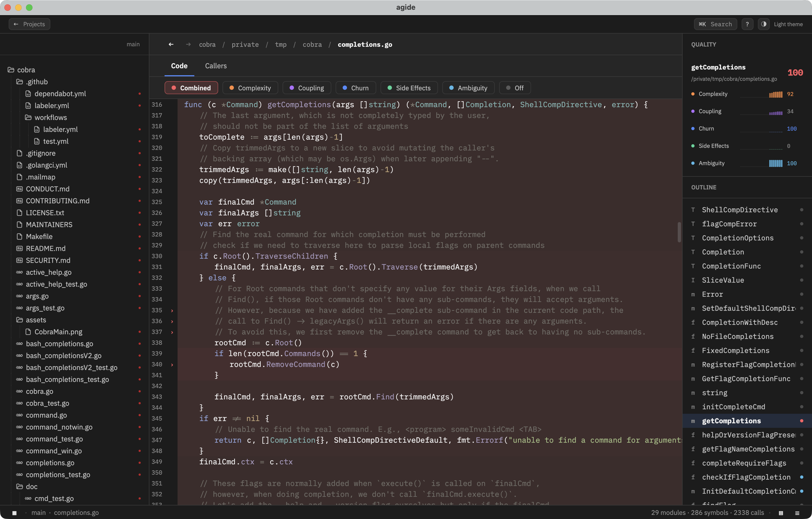This screenshot has height=519, width=812.
Task: Click the Ambiguity score bar showing 100
Action: coord(775,163)
